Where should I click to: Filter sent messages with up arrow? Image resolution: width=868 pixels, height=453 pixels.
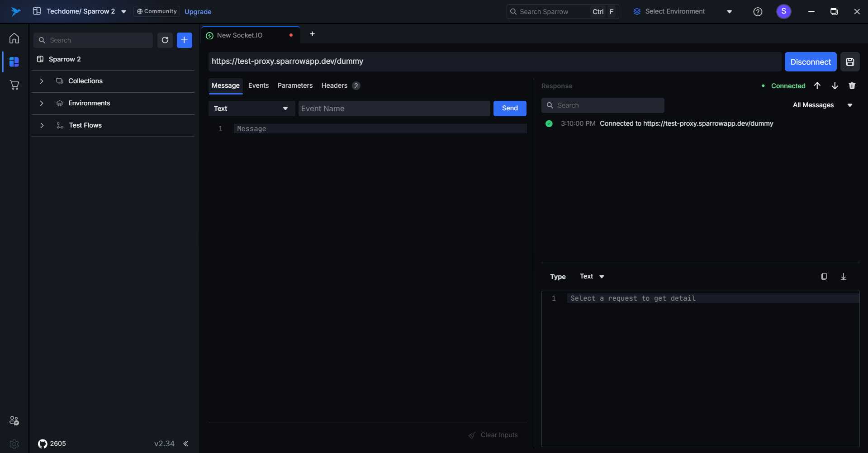point(817,86)
